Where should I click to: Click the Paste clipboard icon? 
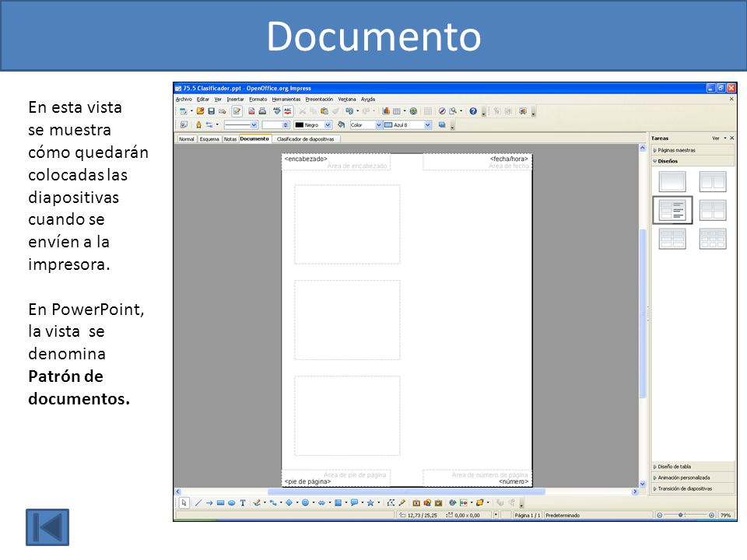324,111
